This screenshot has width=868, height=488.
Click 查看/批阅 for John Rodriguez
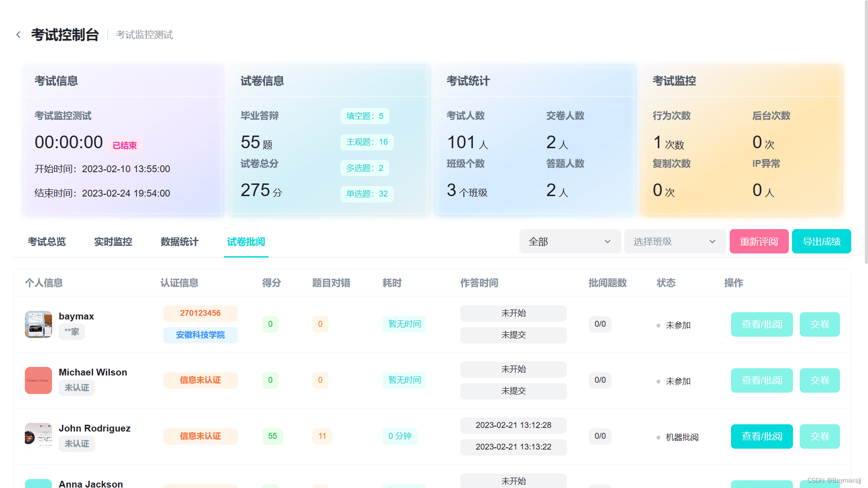point(761,436)
